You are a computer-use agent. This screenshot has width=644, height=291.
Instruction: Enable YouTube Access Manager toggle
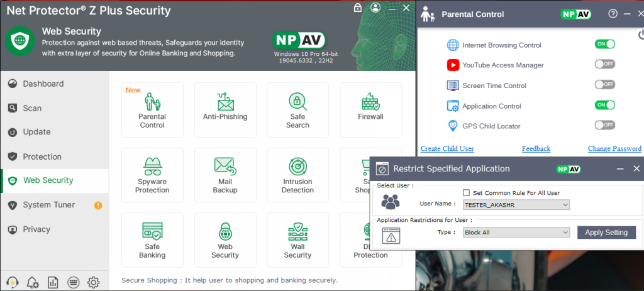(x=604, y=64)
